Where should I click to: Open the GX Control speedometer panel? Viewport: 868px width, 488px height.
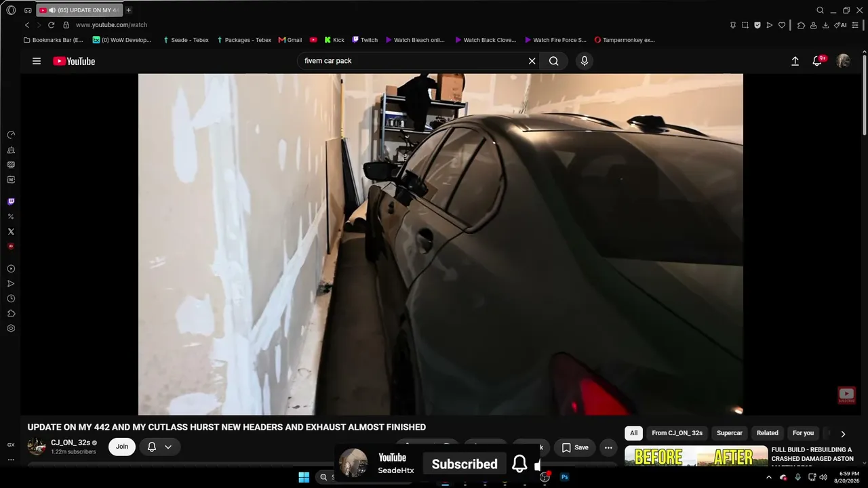(x=11, y=135)
